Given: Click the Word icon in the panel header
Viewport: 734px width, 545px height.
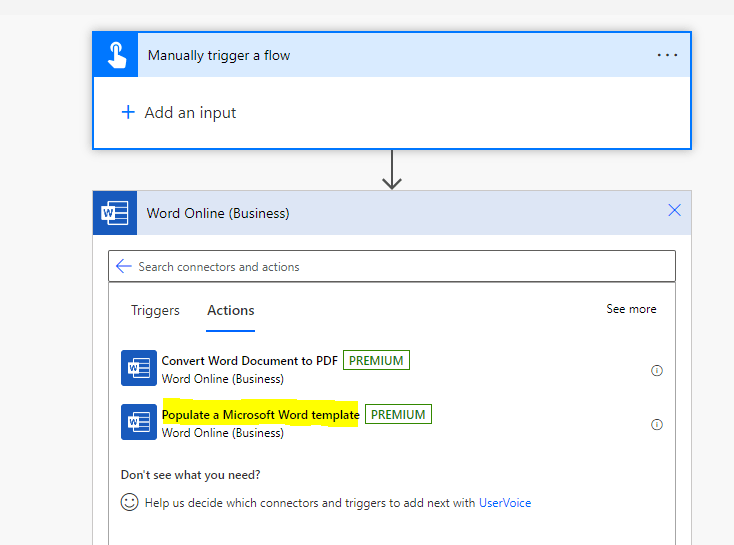Looking at the screenshot, I should [115, 213].
